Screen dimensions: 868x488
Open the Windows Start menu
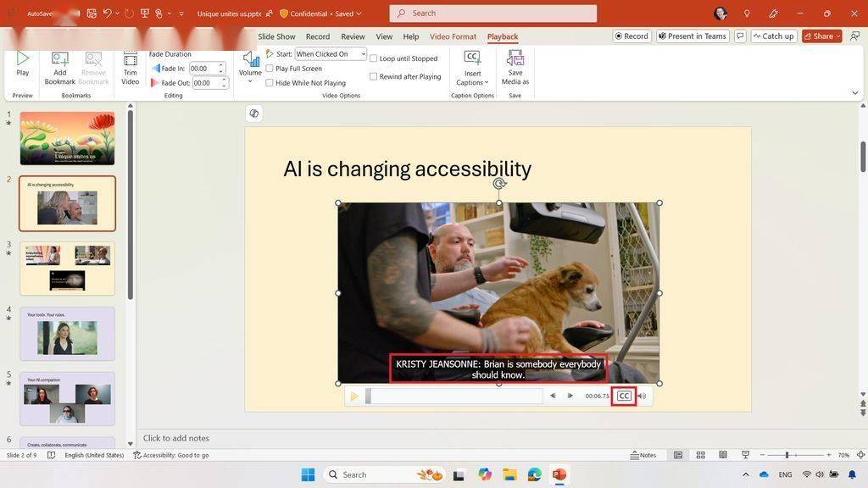[x=308, y=474]
